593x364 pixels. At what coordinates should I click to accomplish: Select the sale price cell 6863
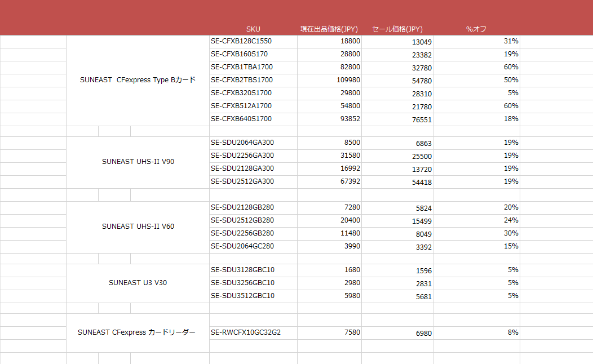click(x=397, y=143)
